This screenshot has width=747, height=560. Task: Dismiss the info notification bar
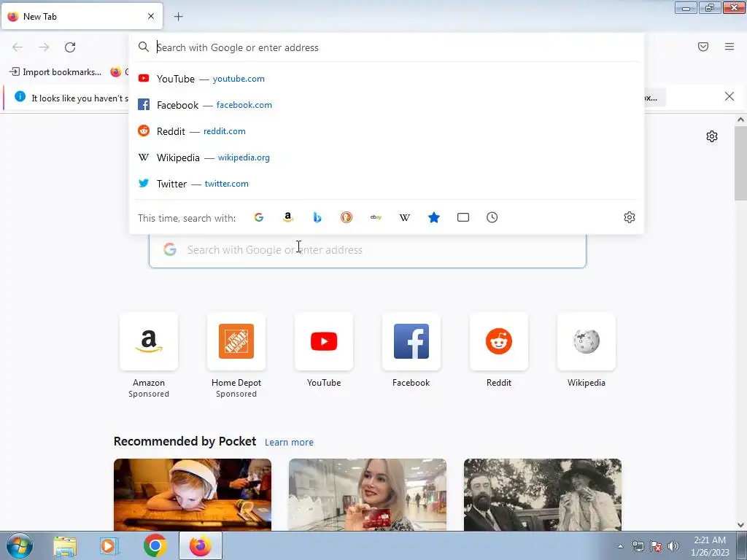pyautogui.click(x=729, y=97)
